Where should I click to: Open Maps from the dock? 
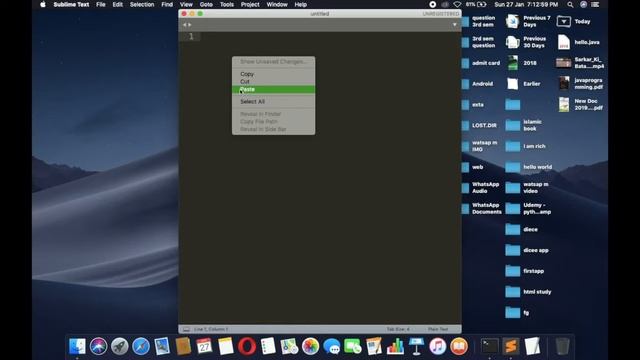point(289,347)
